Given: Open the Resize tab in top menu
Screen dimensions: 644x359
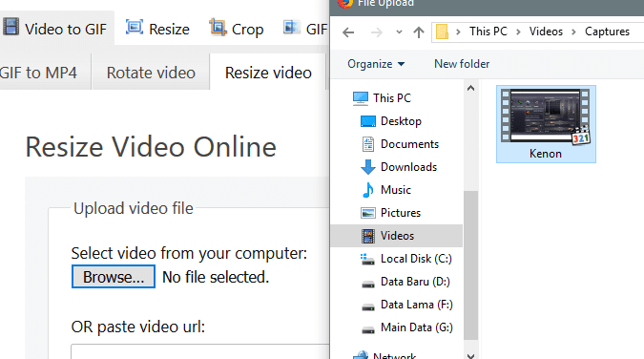Looking at the screenshot, I should pos(157,29).
